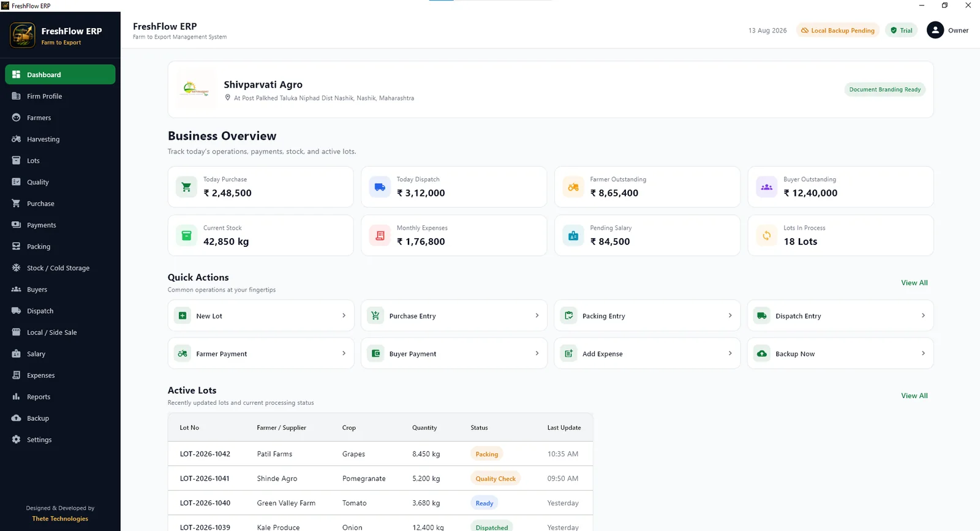Click the Dispatch Entry truck icon
Screen dimensions: 980x531
(762, 315)
